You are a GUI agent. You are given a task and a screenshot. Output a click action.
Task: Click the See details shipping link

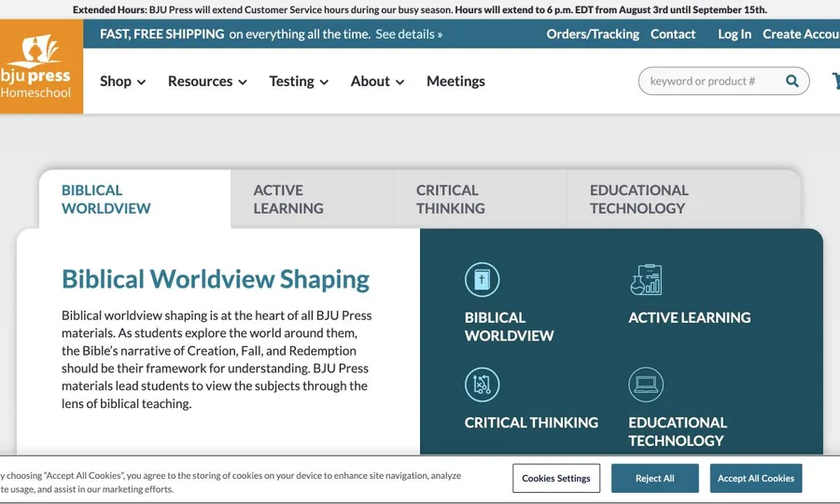[x=409, y=35]
